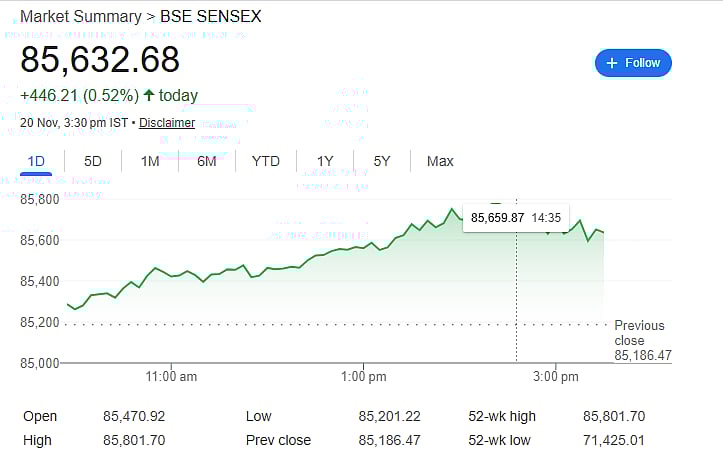The image size is (723, 467).
Task: Switch to the 5D chart tab
Action: coord(93,161)
